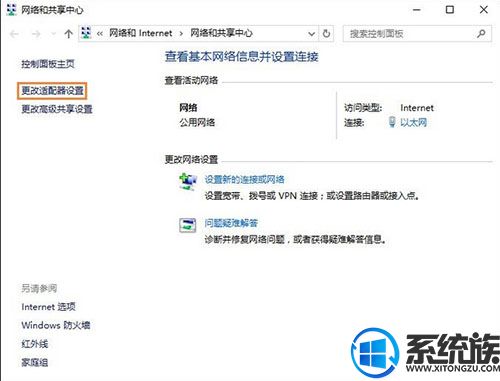Click the back navigation arrow
This screenshot has width=500, height=381.
(14, 34)
